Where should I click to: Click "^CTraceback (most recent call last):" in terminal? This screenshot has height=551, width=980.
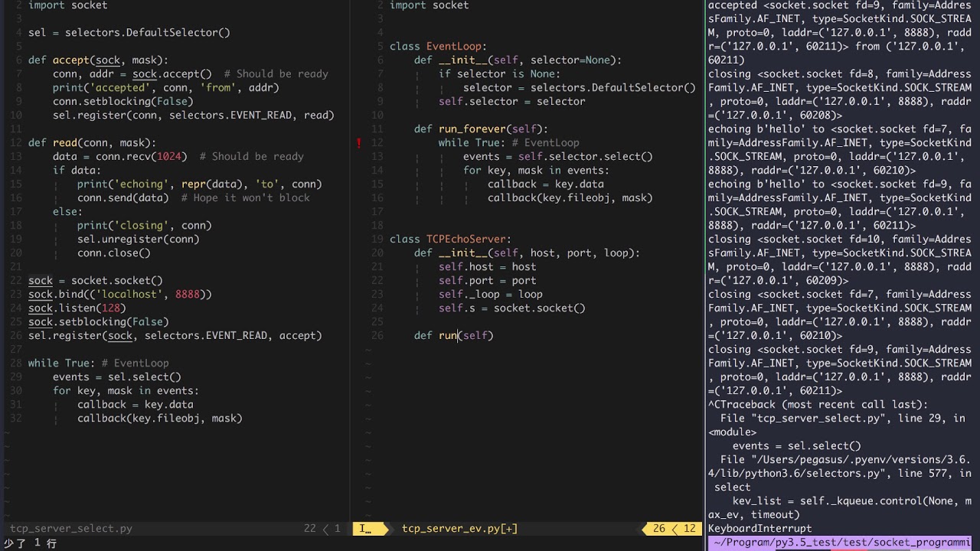tap(818, 405)
